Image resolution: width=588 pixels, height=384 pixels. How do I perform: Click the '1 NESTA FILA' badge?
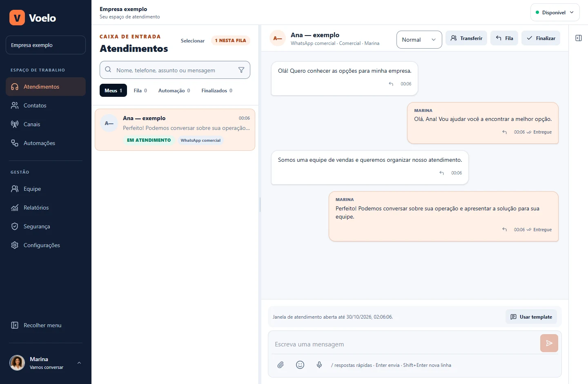coord(231,40)
